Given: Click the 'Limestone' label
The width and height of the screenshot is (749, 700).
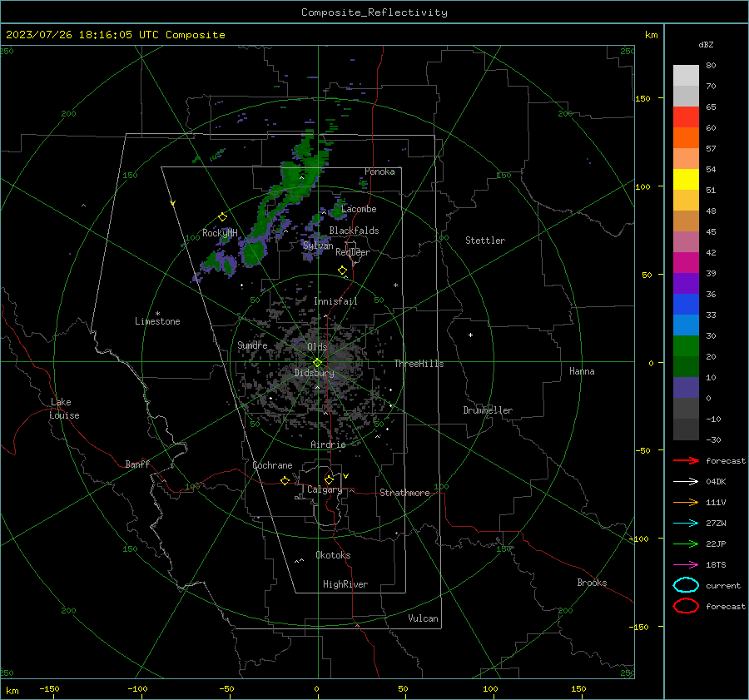Looking at the screenshot, I should click(157, 321).
